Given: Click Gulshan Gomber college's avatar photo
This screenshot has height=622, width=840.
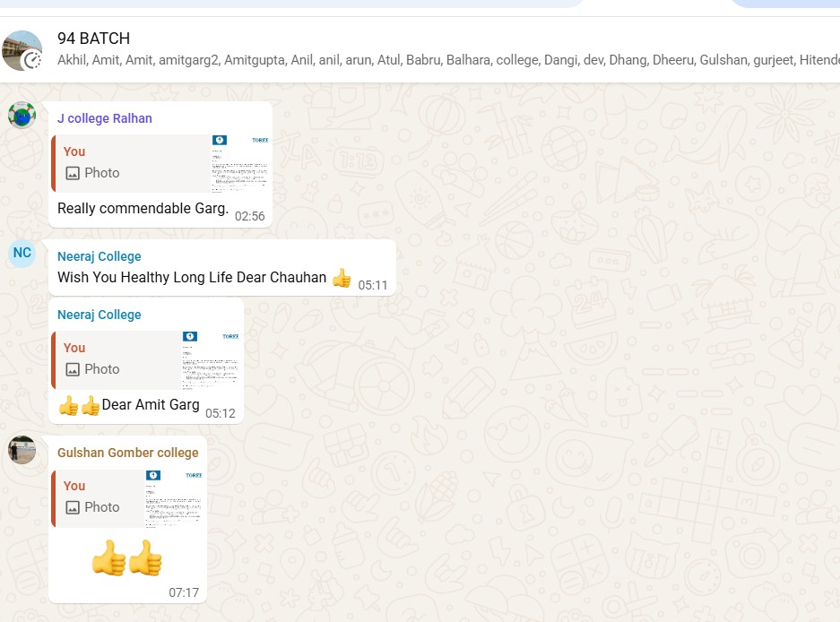Looking at the screenshot, I should pyautogui.click(x=22, y=450).
